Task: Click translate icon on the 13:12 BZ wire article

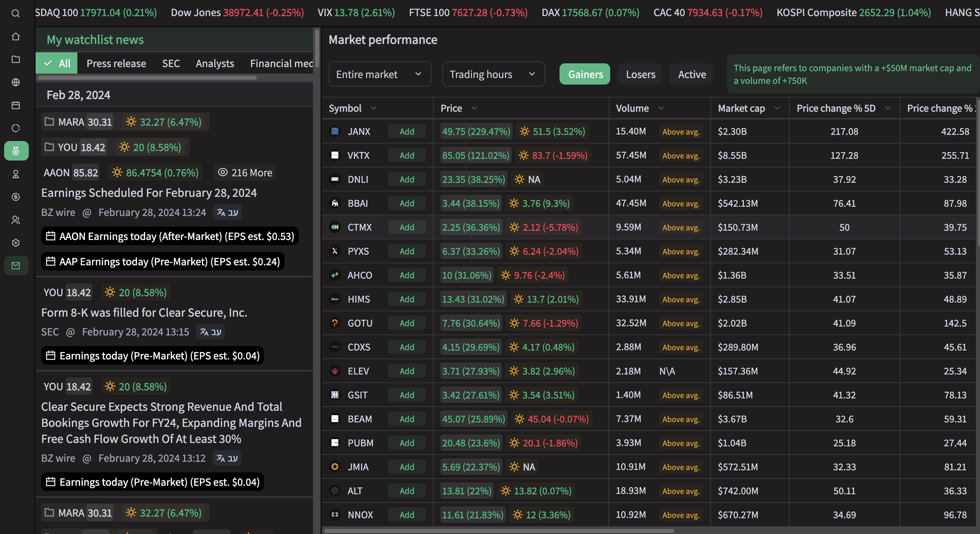Action: [x=227, y=458]
